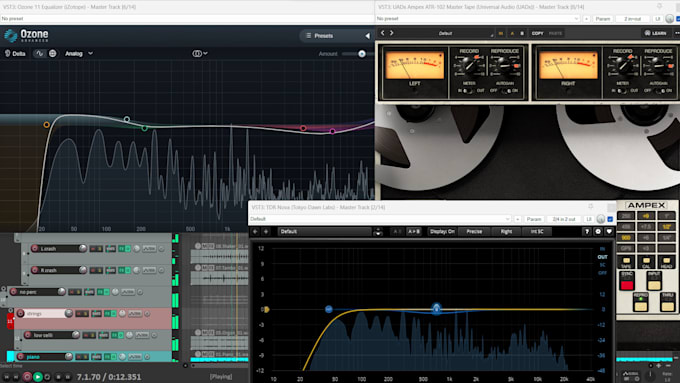Screen dimensions: 680x383
Task: Click the heart icon in TDR Nova
Action: pyautogui.click(x=609, y=232)
